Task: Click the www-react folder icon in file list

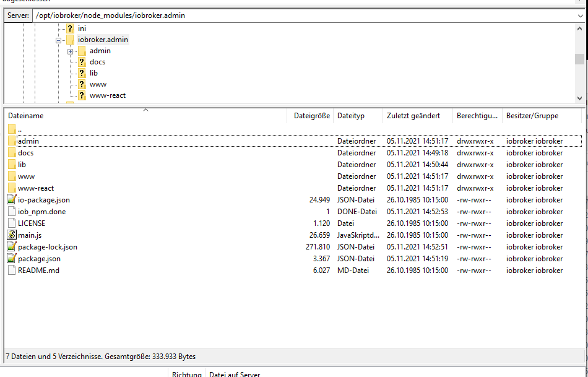Action: pyautogui.click(x=12, y=188)
